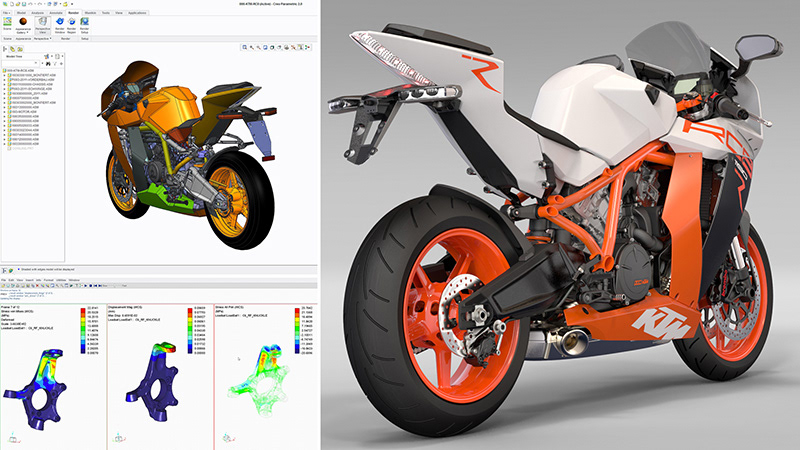Screen dimensions: 800x450
Task: Open the Scene editor in Render ribbon
Action: pos(7,24)
